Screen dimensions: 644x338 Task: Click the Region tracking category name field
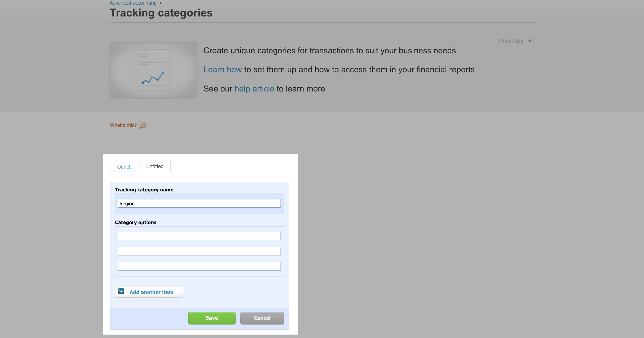199,203
